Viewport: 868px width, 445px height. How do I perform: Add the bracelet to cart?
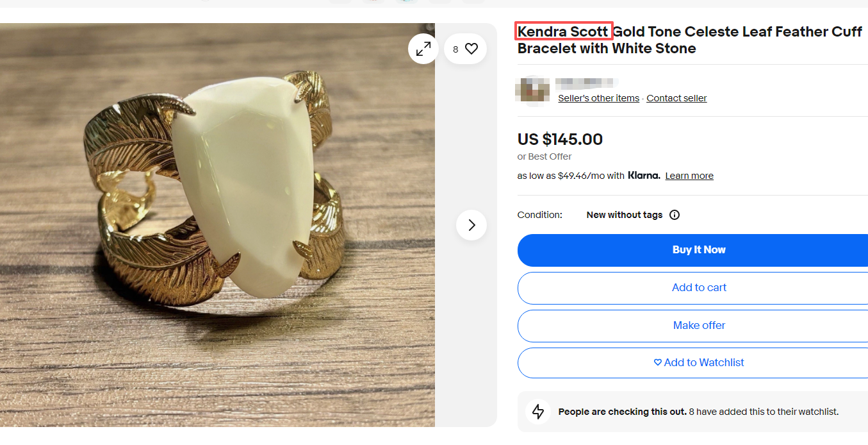(x=698, y=288)
